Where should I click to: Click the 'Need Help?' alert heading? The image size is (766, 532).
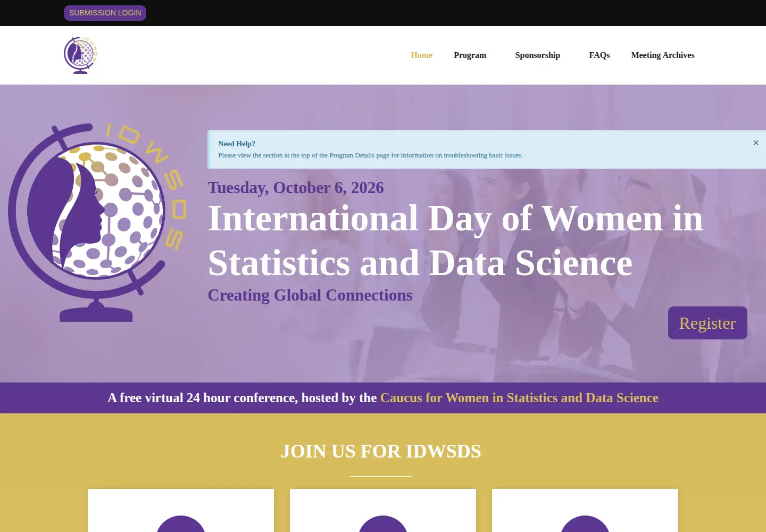click(237, 144)
